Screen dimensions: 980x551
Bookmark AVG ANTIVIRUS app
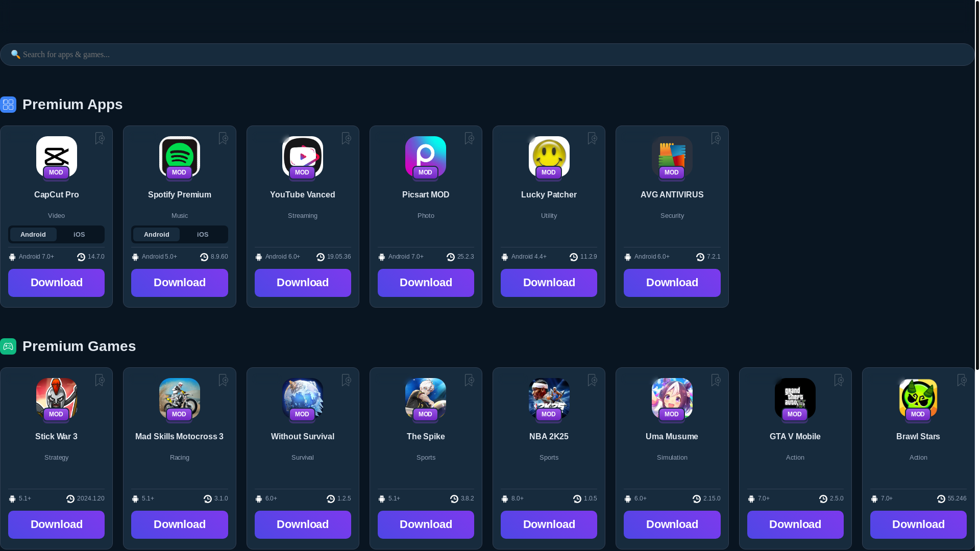coord(716,138)
